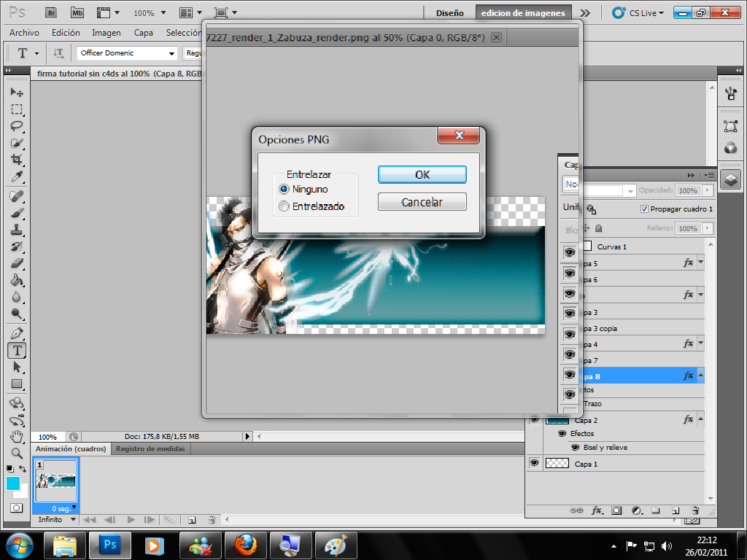The width and height of the screenshot is (747, 560).
Task: Hide the Capa 1 layer
Action: pyautogui.click(x=535, y=463)
